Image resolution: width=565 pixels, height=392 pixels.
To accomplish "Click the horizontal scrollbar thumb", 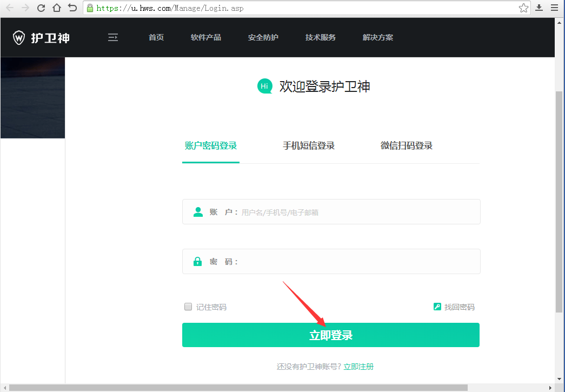I will (x=238, y=388).
